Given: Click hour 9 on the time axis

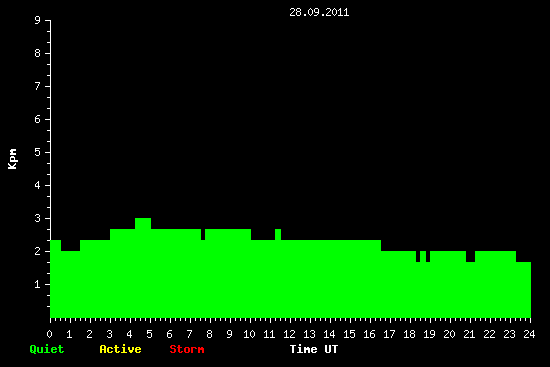Looking at the screenshot, I should (x=229, y=334).
